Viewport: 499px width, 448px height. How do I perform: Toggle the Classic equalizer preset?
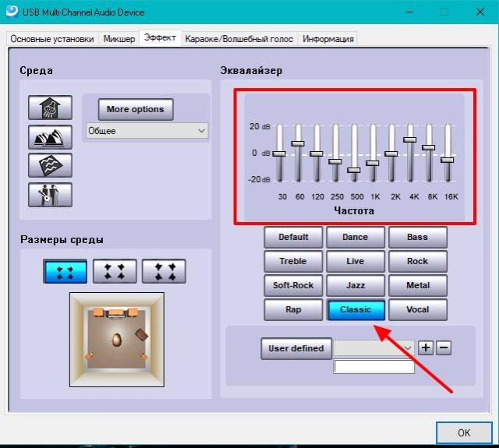(x=356, y=309)
